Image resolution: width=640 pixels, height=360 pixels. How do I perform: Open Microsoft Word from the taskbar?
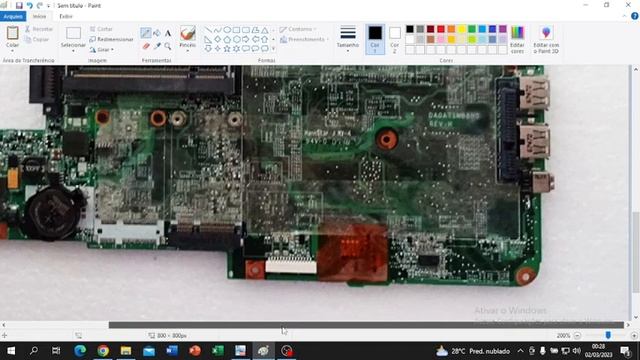tap(172, 351)
